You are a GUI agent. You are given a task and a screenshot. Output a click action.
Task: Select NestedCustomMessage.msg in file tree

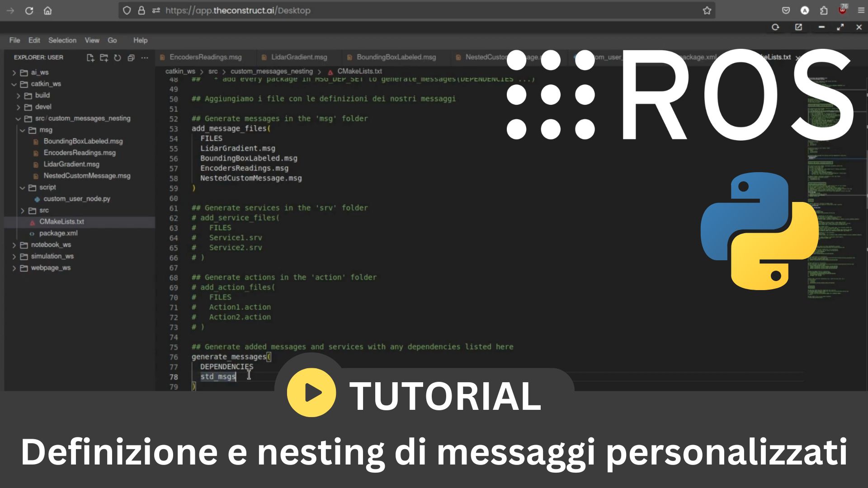(x=87, y=176)
